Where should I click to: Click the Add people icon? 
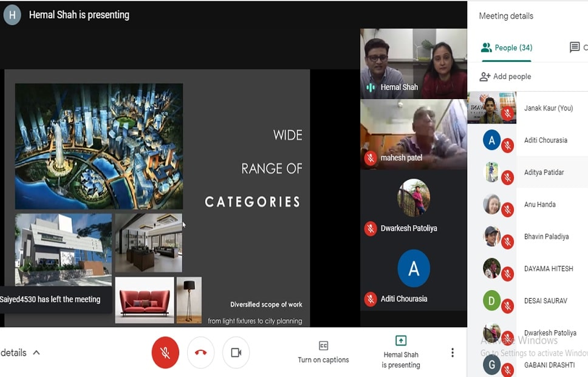click(485, 77)
